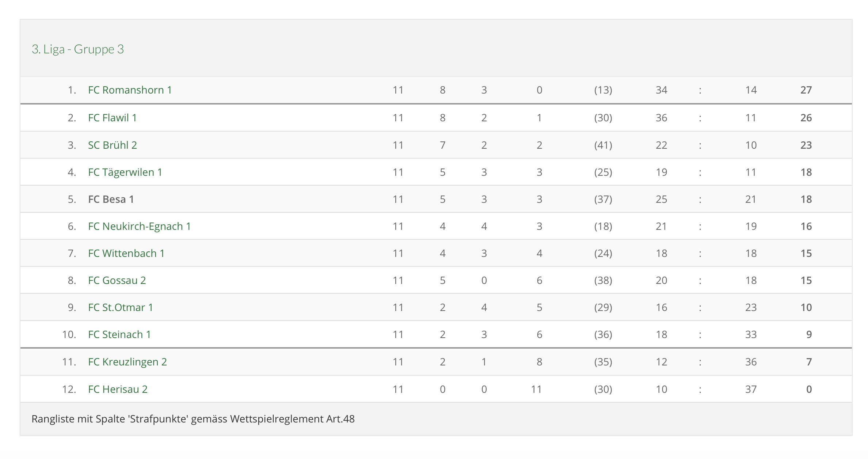Select the FC Gossau 2 link
This screenshot has height=459, width=868.
coord(117,280)
